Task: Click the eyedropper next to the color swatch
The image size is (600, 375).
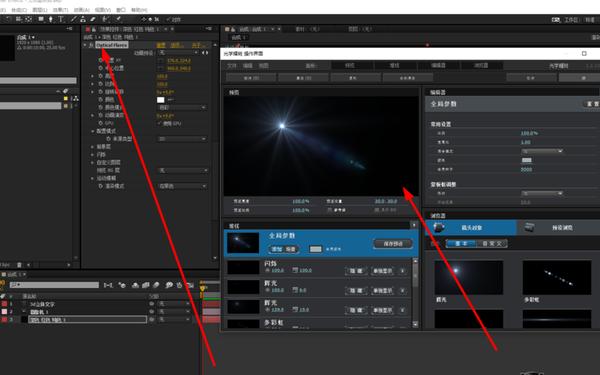Action: tap(171, 99)
